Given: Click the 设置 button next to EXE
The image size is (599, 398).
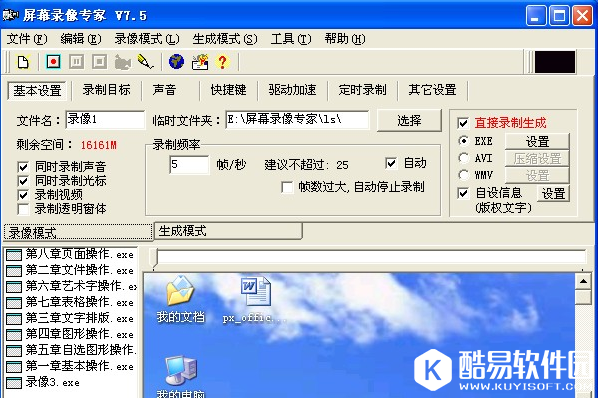Looking at the screenshot, I should [537, 141].
